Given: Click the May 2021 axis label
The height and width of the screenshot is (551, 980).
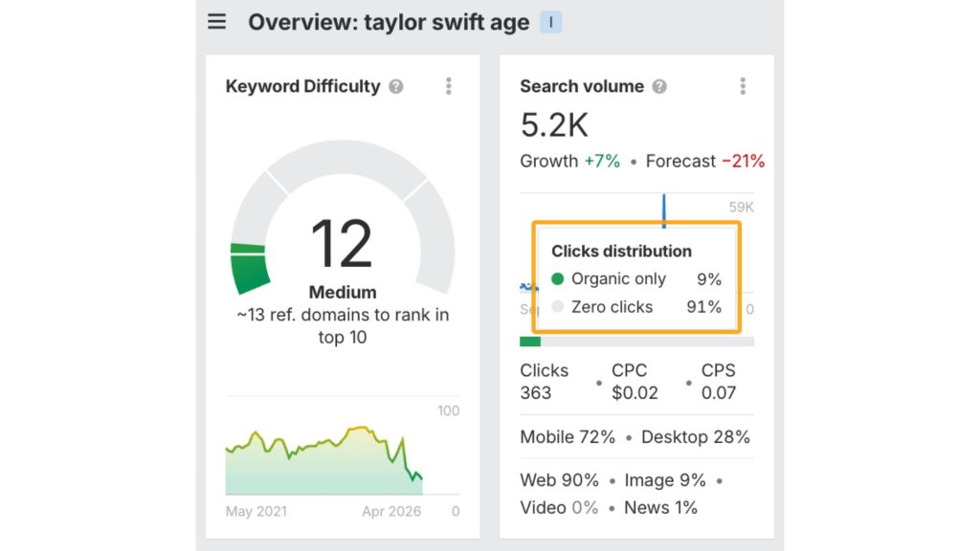Looking at the screenshot, I should pos(256,511).
